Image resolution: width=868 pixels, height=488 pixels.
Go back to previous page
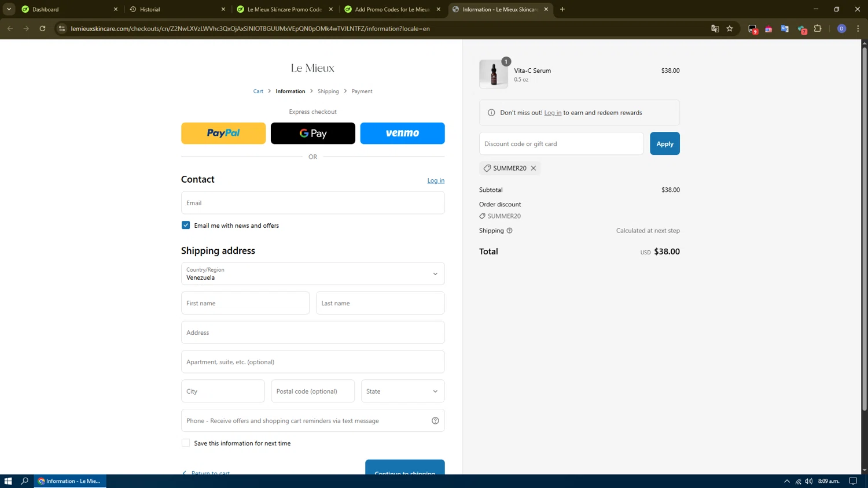10,28
